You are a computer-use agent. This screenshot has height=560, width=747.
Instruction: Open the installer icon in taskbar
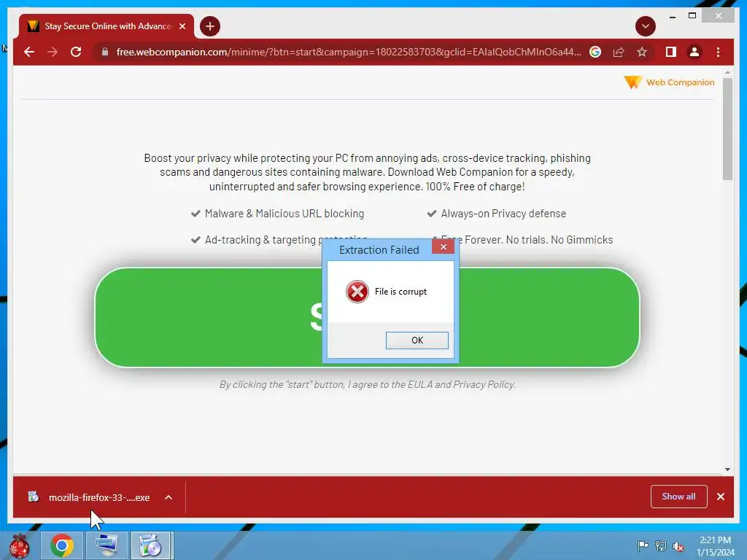point(152,545)
